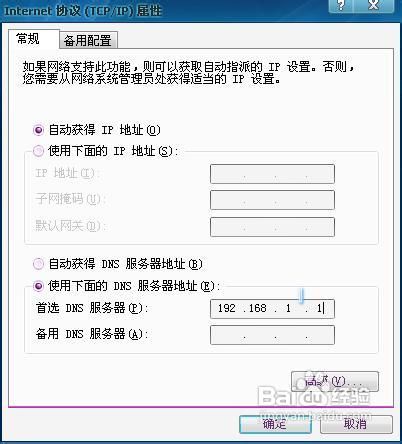Screen dimensions: 402x444
Task: Confirm with the 确定 button
Action: pos(275,424)
